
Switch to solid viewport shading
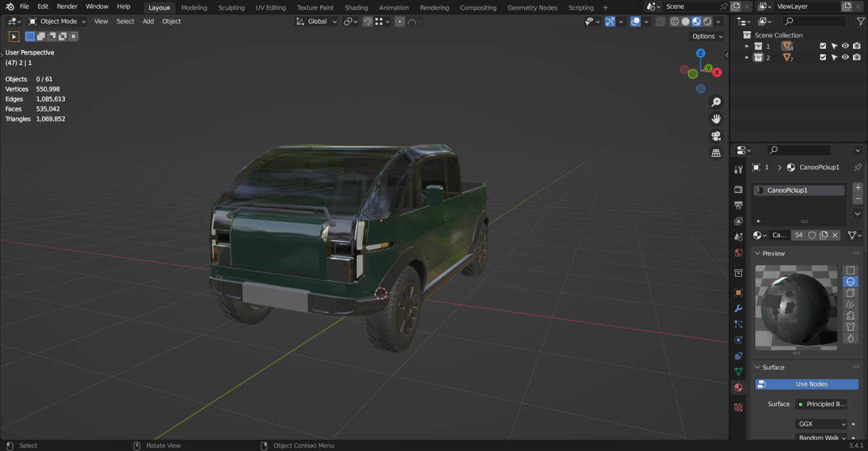click(x=686, y=21)
